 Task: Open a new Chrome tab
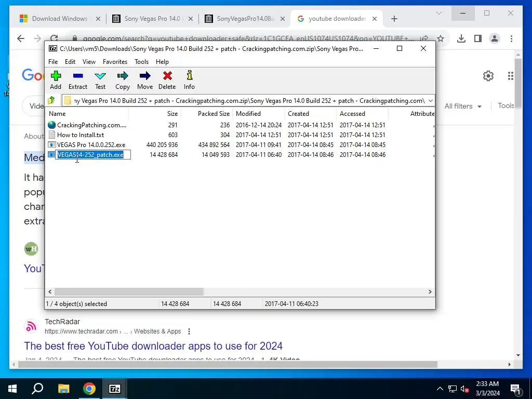[394, 19]
